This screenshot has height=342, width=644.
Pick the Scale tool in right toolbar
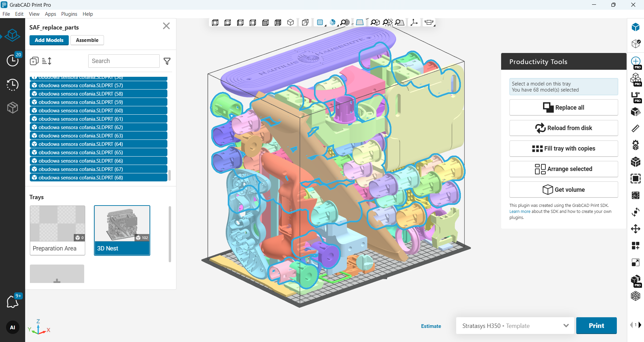(635, 263)
